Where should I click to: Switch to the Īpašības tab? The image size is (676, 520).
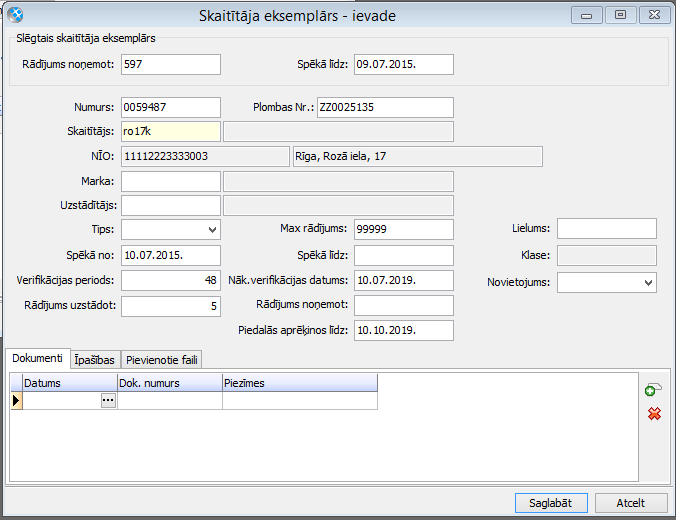click(x=95, y=359)
